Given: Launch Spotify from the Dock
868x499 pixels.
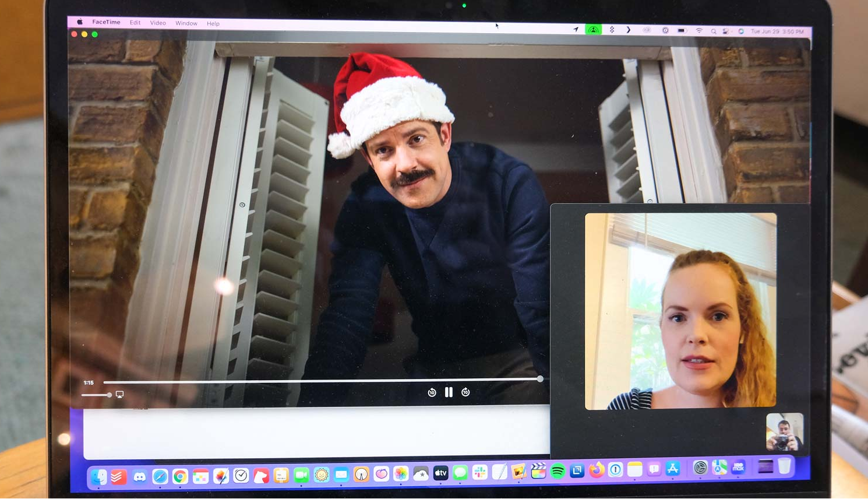Looking at the screenshot, I should click(558, 471).
